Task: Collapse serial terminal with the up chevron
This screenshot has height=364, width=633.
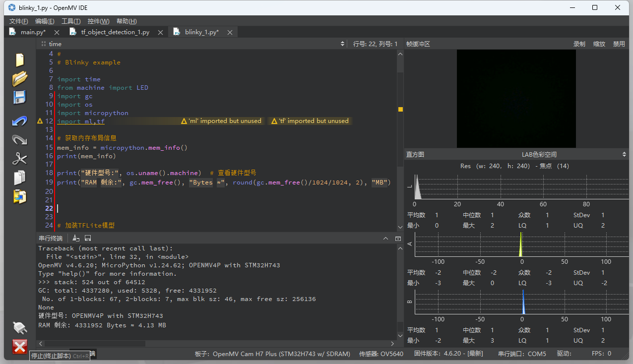Action: click(386, 239)
